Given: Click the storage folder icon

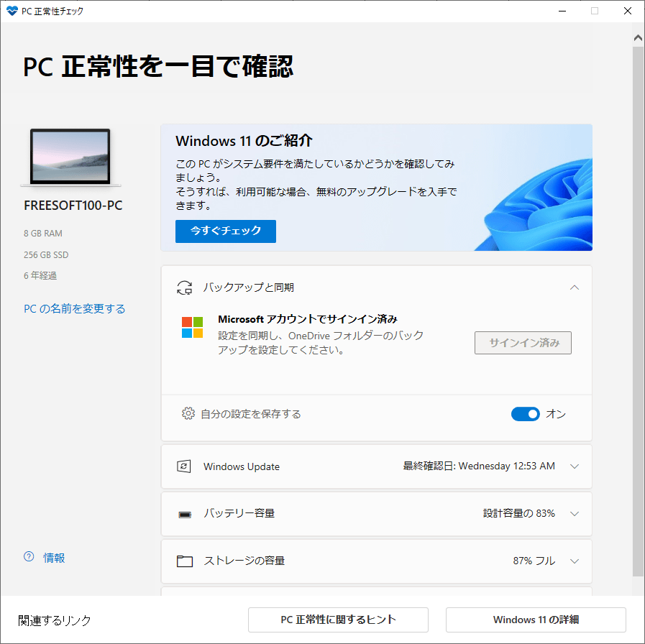Looking at the screenshot, I should pyautogui.click(x=185, y=561).
